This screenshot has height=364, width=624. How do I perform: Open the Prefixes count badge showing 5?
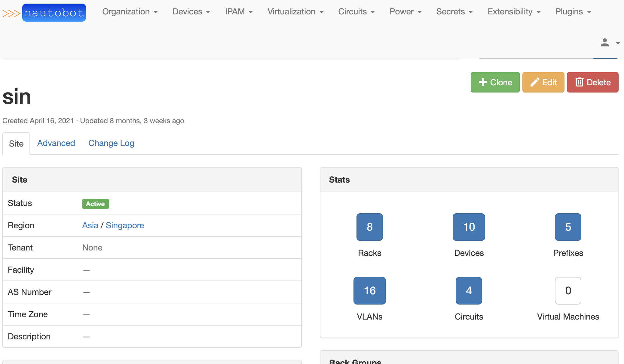tap(568, 227)
